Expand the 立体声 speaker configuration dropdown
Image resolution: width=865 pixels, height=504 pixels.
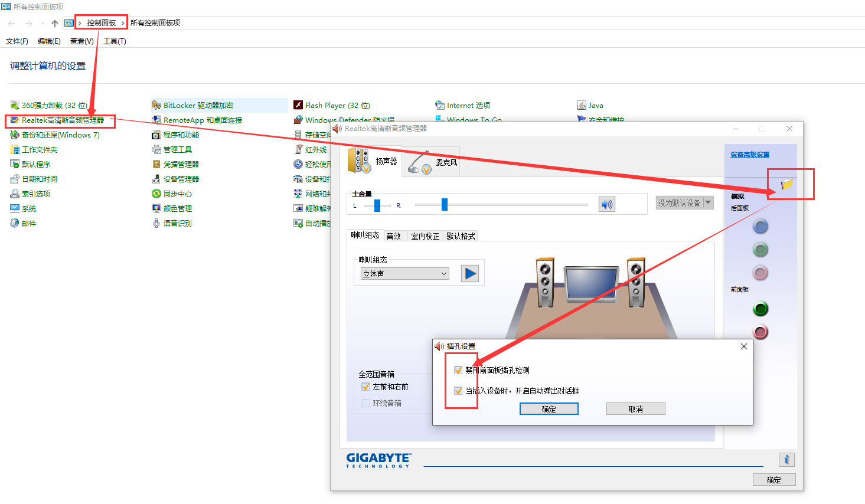coord(405,274)
